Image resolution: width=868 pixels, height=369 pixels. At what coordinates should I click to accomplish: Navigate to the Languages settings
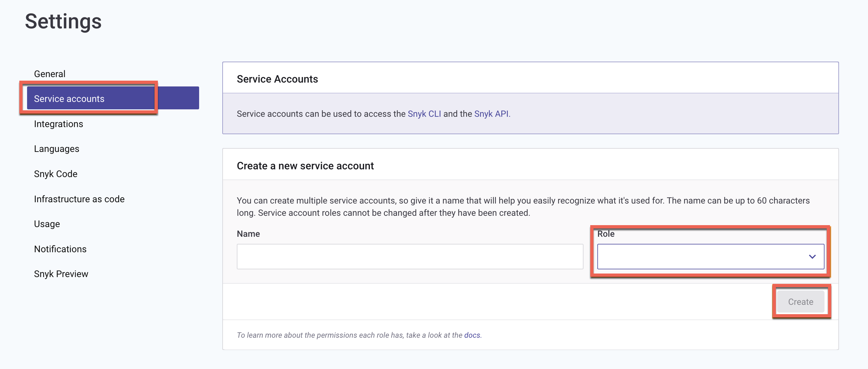pyautogui.click(x=56, y=148)
